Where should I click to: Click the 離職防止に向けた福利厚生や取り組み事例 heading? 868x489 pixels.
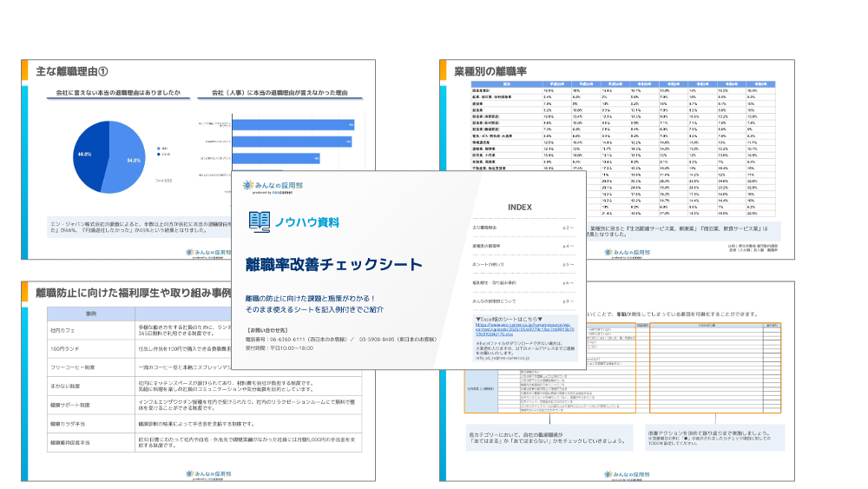[134, 293]
